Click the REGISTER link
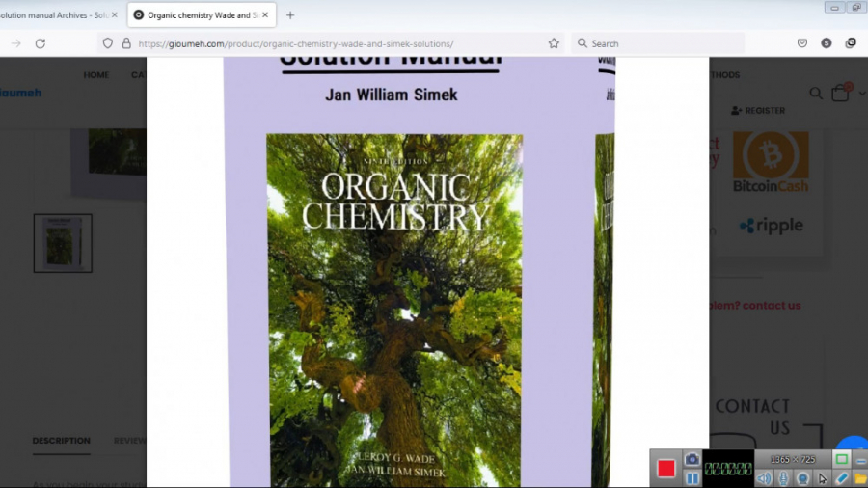Image resolution: width=868 pixels, height=488 pixels. pos(758,111)
